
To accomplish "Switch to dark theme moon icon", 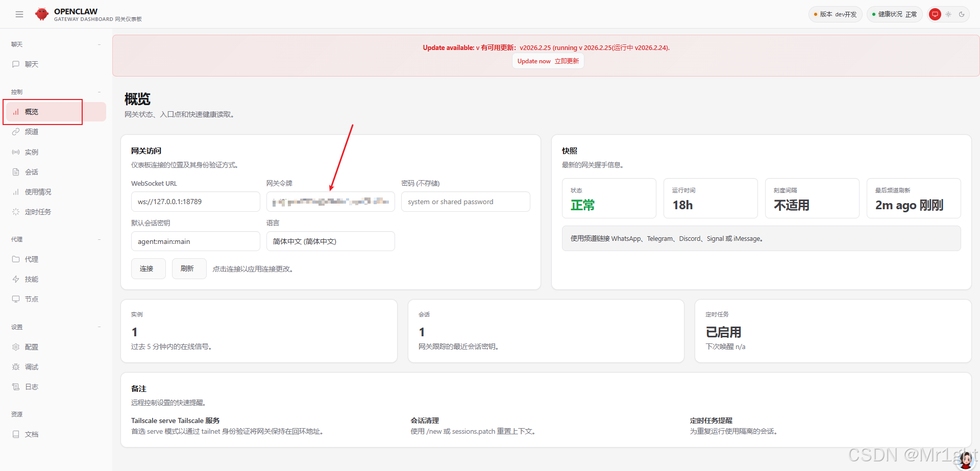I will (x=962, y=14).
